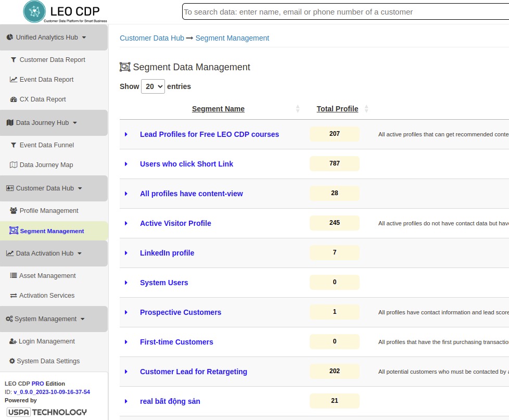Screen dimensions: 509x420
Task: Click the Segment Name column sort arrows
Action: [298, 109]
